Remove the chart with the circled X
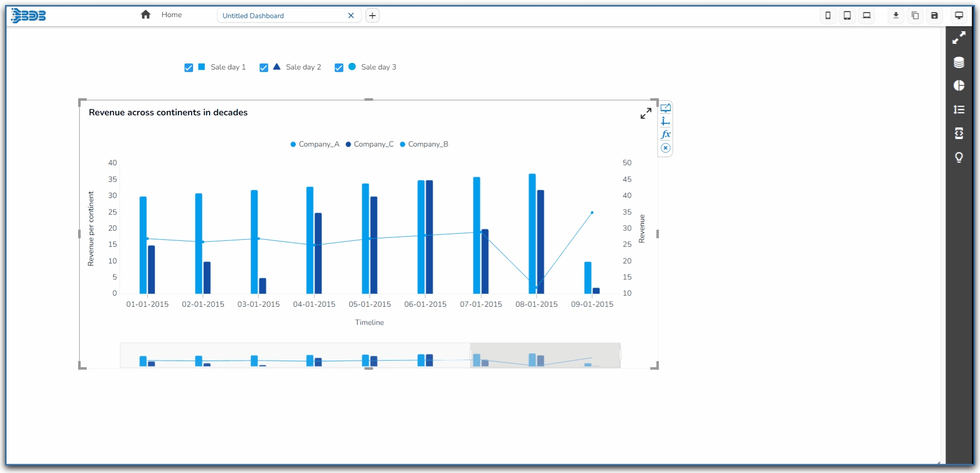 665,148
